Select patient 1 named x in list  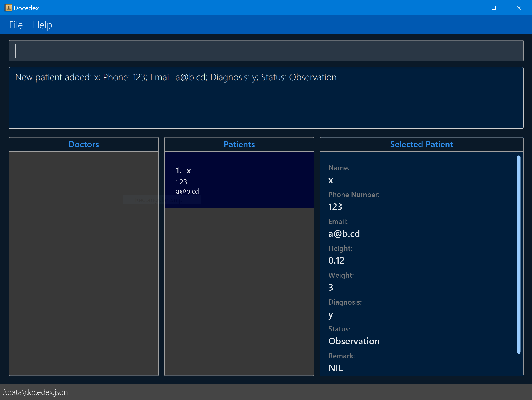click(x=239, y=180)
